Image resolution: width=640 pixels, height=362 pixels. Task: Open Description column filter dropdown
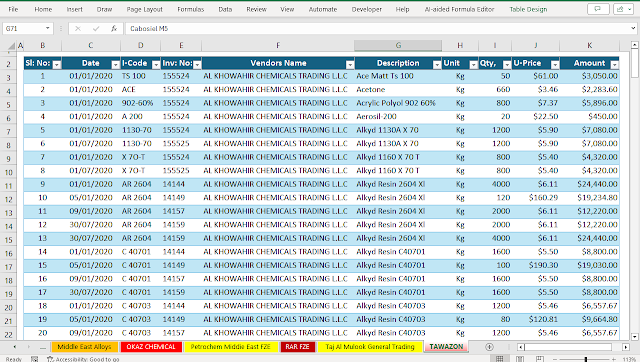437,64
